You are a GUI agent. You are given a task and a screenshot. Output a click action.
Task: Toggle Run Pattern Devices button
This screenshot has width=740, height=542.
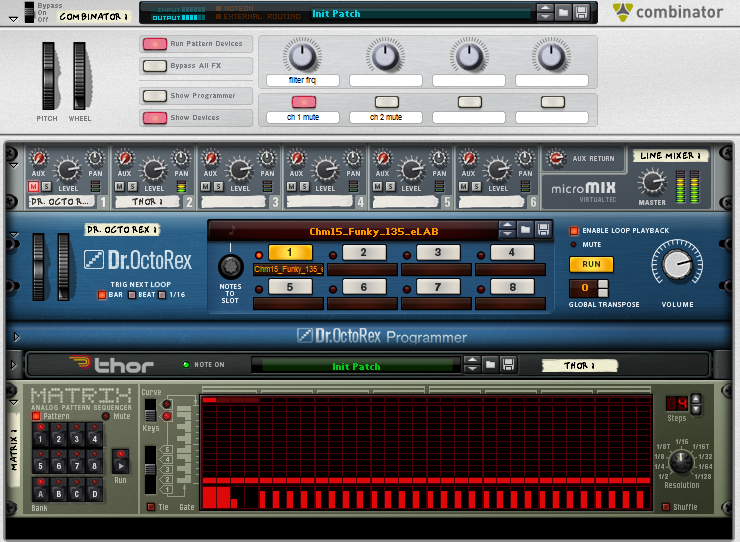(155, 44)
